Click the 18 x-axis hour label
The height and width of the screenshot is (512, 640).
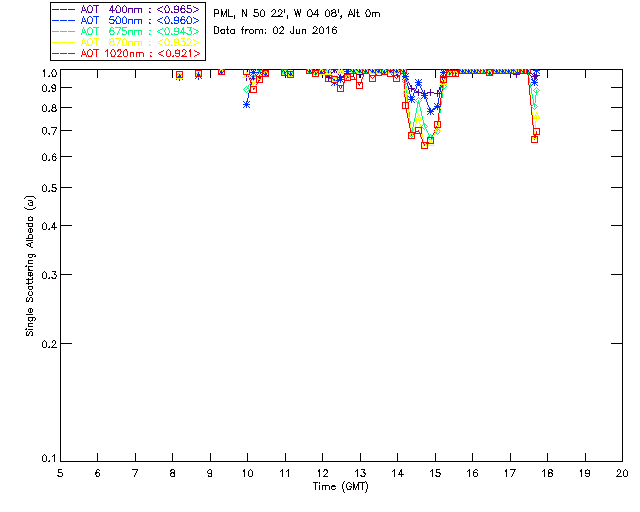(x=547, y=473)
